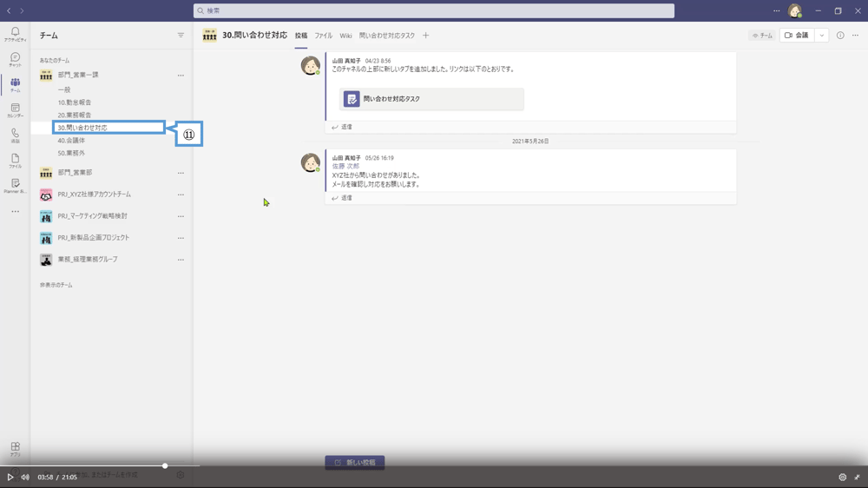The width and height of the screenshot is (868, 488).
Task: Open more options for 業務_経理業務グループ
Action: click(x=181, y=260)
